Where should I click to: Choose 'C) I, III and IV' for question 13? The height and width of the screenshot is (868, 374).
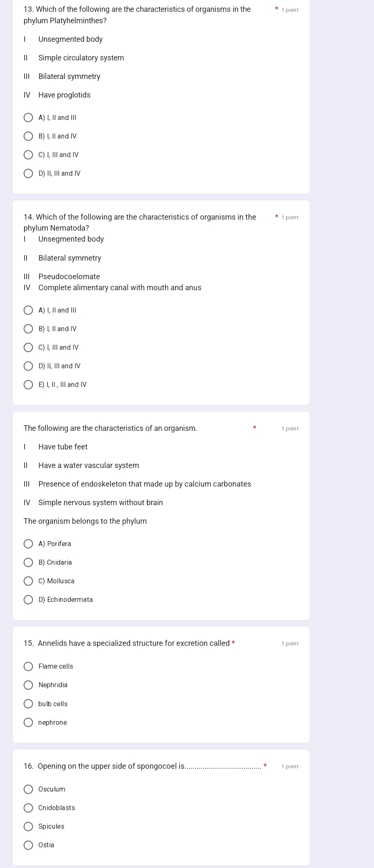[28, 155]
